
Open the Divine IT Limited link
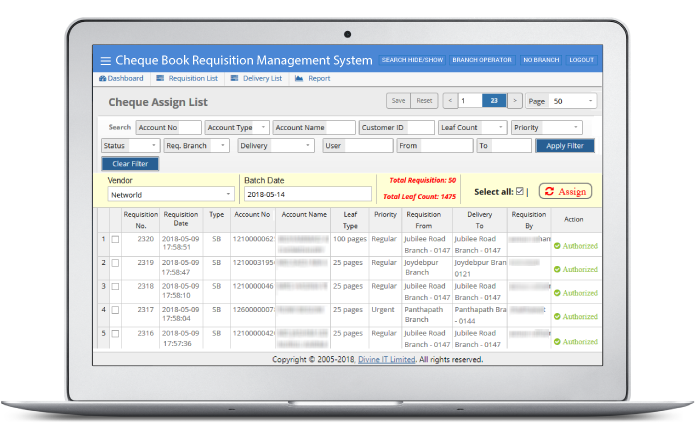(386, 359)
